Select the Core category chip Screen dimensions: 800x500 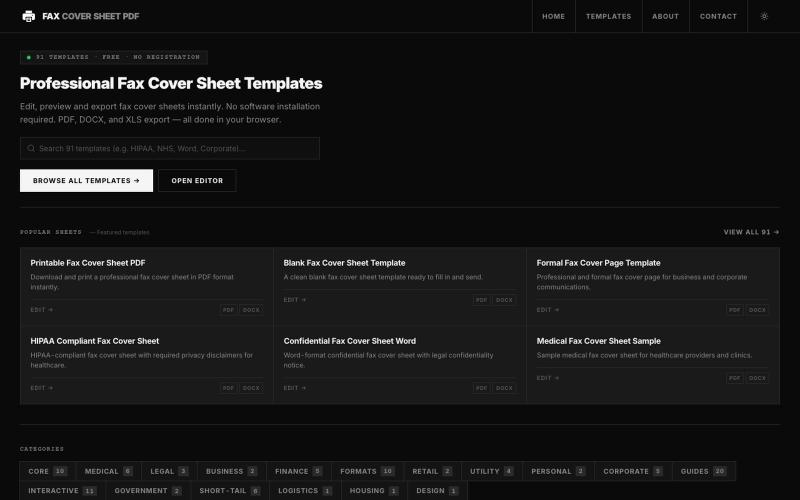(x=47, y=471)
